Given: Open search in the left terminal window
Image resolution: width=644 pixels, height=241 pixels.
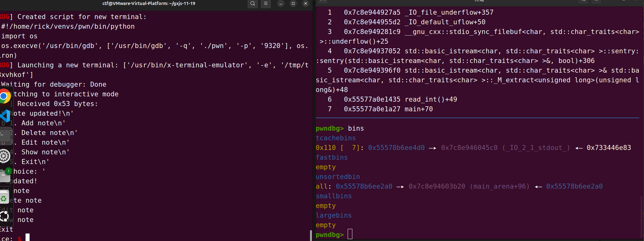Looking at the screenshot, I should point(253,4).
